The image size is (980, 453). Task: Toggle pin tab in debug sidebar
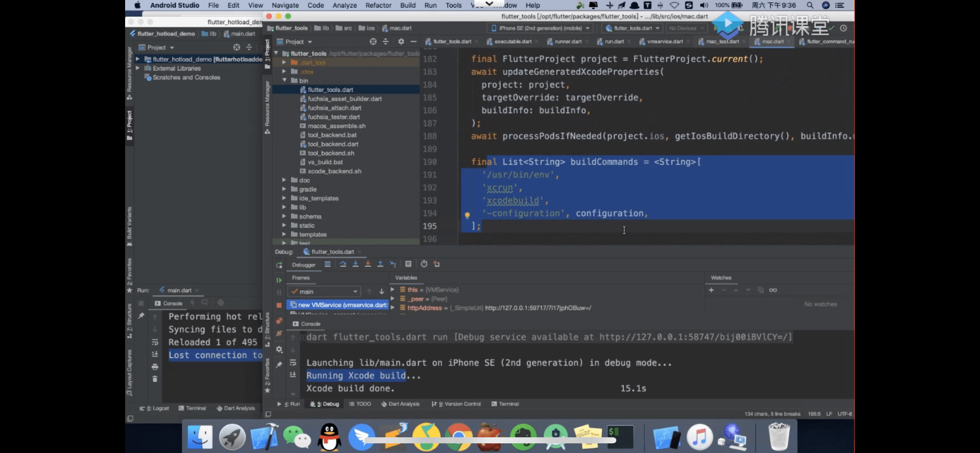[279, 364]
